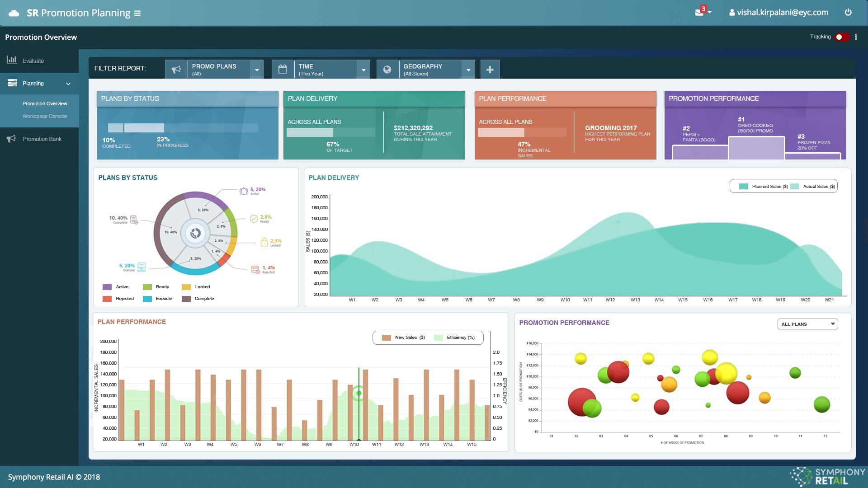The width and height of the screenshot is (868, 488).
Task: Toggle the Tracking switch
Action: [x=842, y=37]
